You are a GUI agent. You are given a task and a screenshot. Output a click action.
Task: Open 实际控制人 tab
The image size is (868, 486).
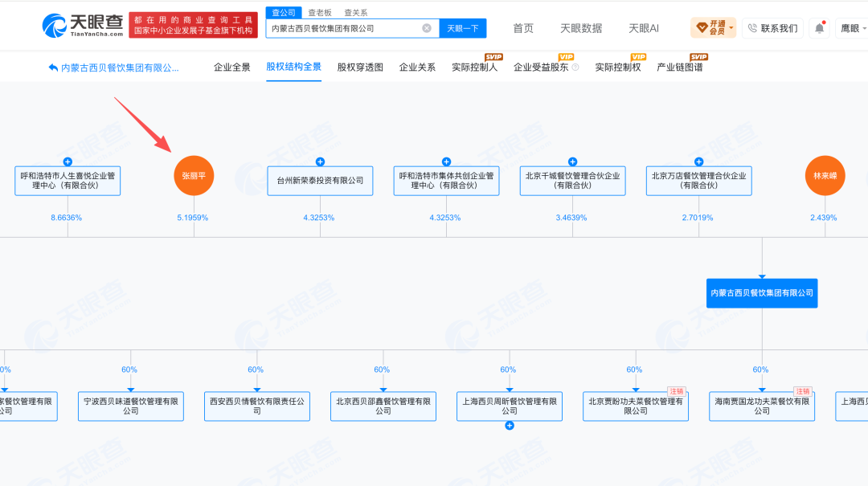pos(474,67)
